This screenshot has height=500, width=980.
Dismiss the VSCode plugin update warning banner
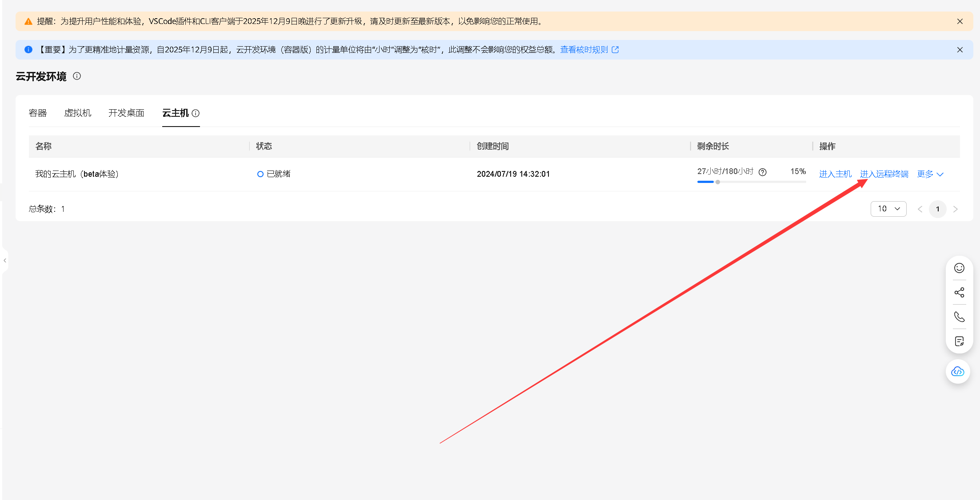tap(960, 21)
